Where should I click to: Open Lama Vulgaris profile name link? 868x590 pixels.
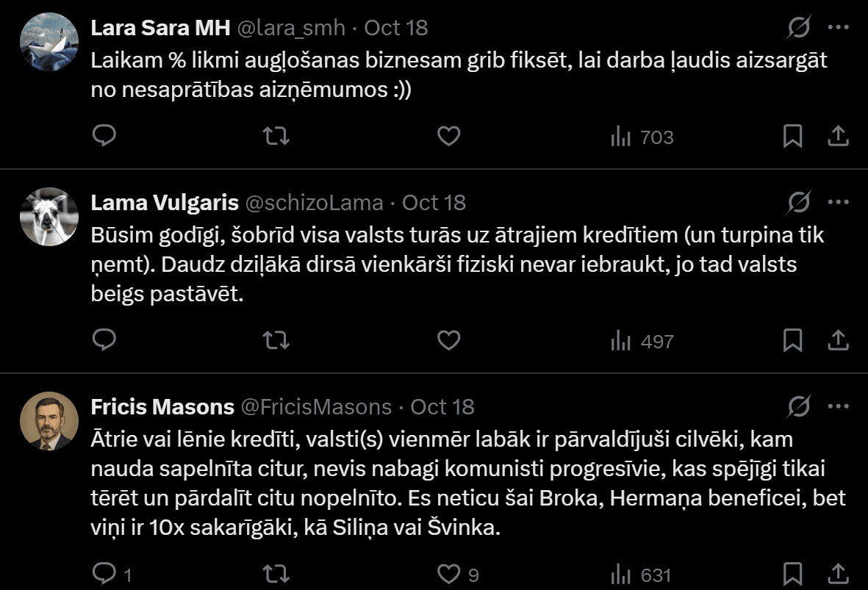point(165,202)
